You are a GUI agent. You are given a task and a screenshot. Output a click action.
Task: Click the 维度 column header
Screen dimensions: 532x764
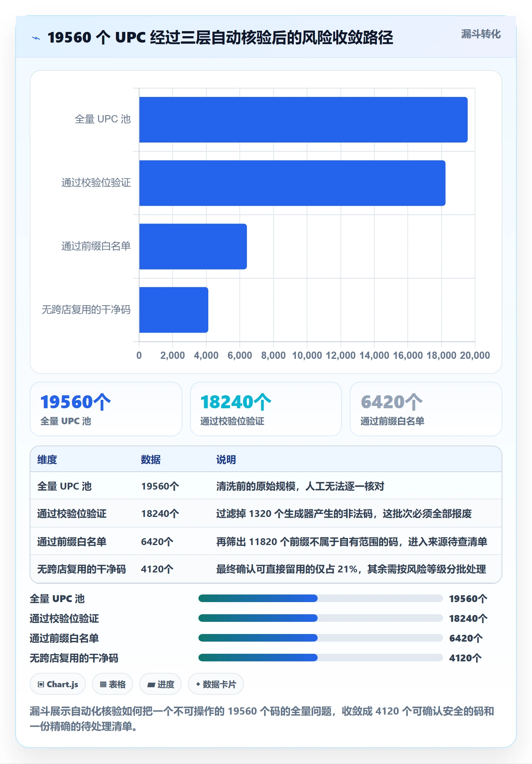(47, 460)
